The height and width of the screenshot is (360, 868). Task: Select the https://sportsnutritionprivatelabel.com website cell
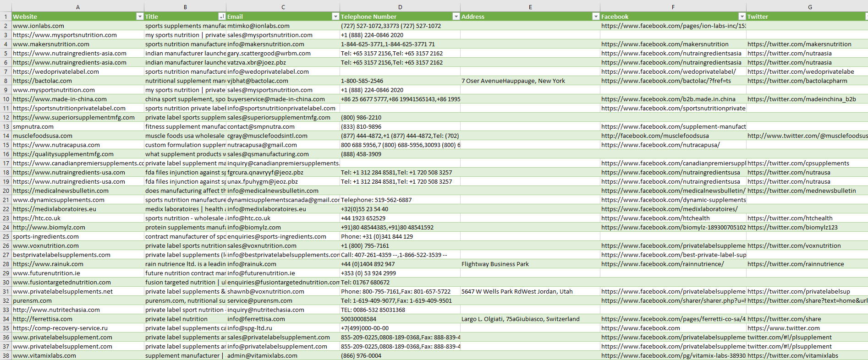click(x=78, y=108)
